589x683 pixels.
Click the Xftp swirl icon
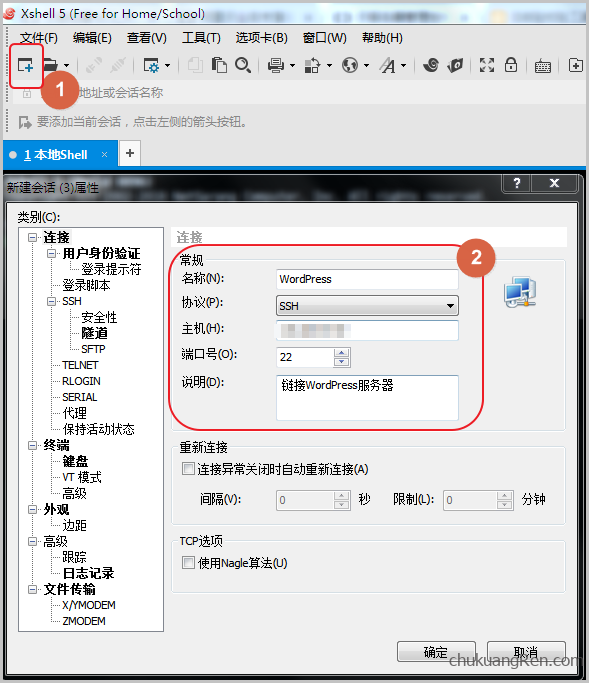431,65
